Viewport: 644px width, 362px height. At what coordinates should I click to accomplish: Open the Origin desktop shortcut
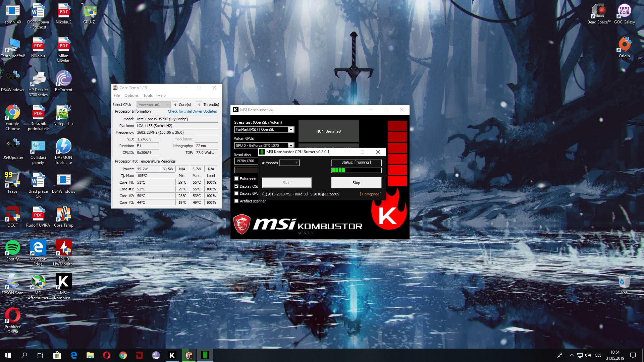[624, 48]
